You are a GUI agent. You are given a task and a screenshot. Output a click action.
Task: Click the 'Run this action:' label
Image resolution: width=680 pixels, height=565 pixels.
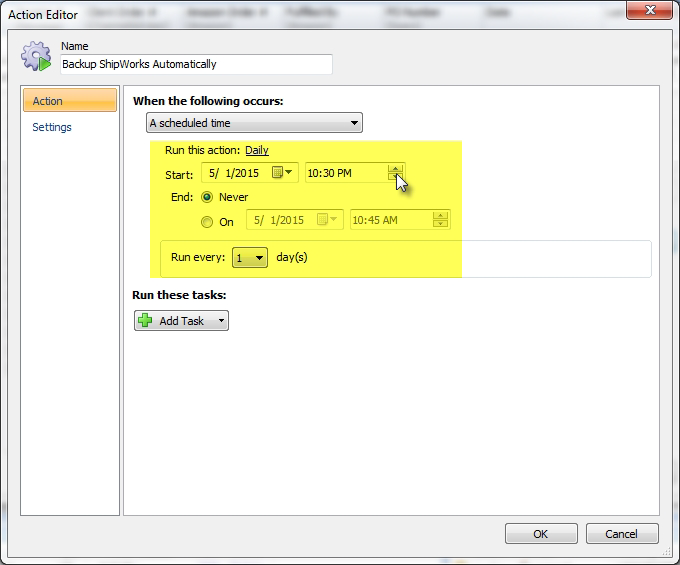click(x=203, y=150)
